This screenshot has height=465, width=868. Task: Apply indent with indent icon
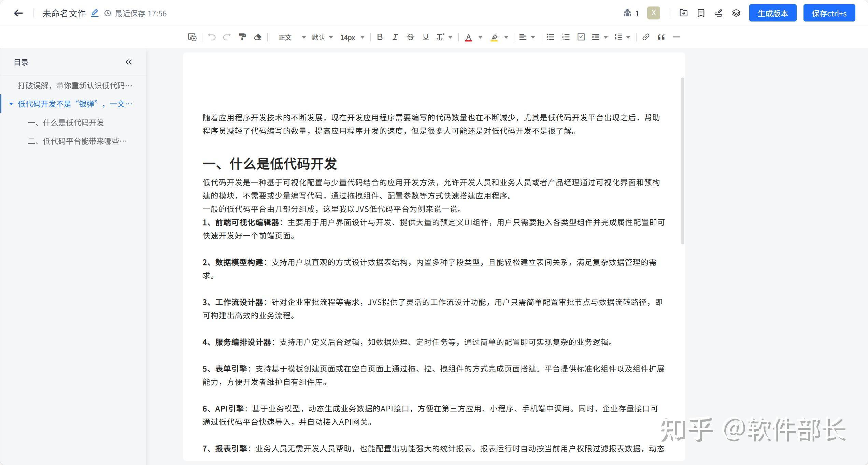[596, 37]
